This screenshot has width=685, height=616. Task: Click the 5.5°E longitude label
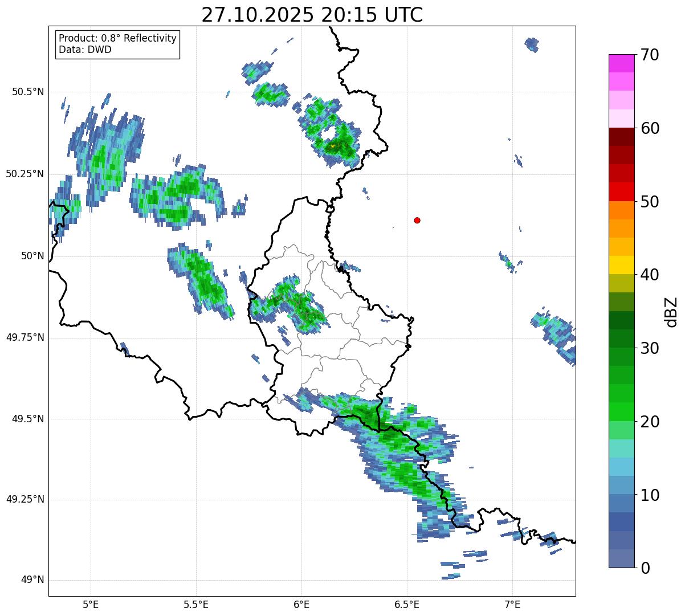point(196,605)
